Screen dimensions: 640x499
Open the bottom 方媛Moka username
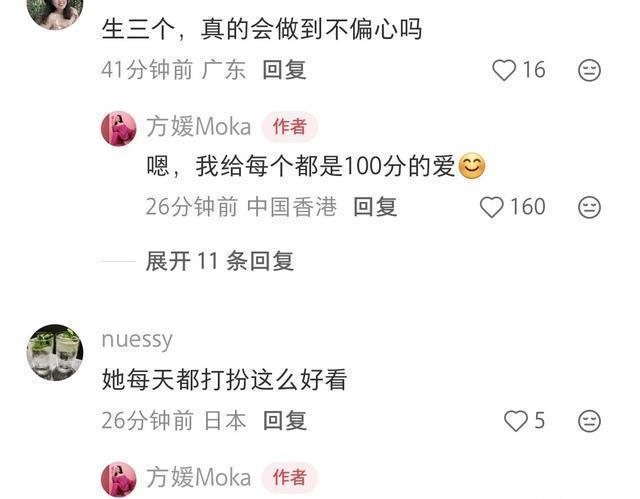tap(198, 477)
